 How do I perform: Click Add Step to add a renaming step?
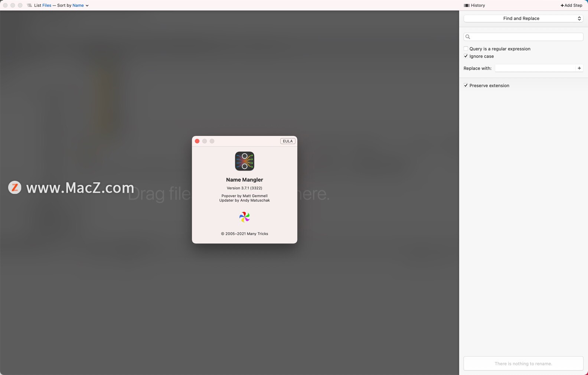(571, 6)
